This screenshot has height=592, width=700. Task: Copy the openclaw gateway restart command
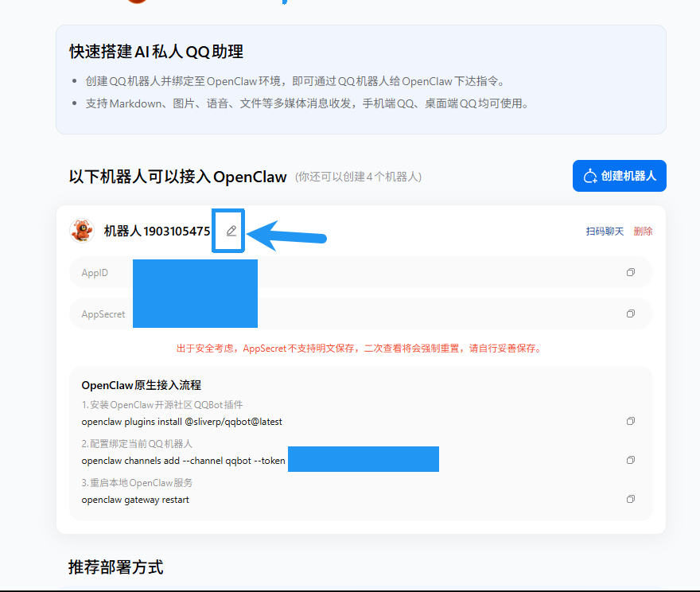point(630,499)
